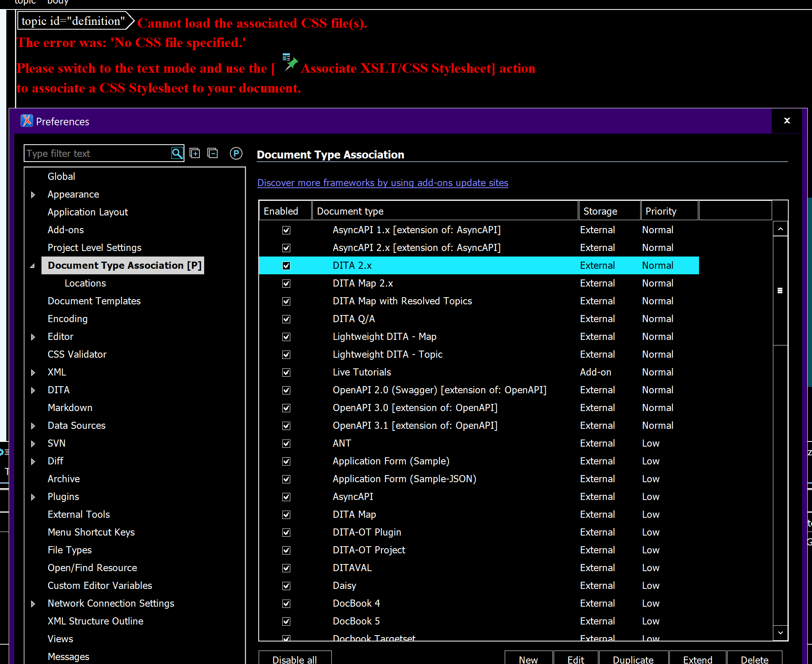The height and width of the screenshot is (664, 812).
Task: Open the Global preferences page
Action: tap(61, 176)
